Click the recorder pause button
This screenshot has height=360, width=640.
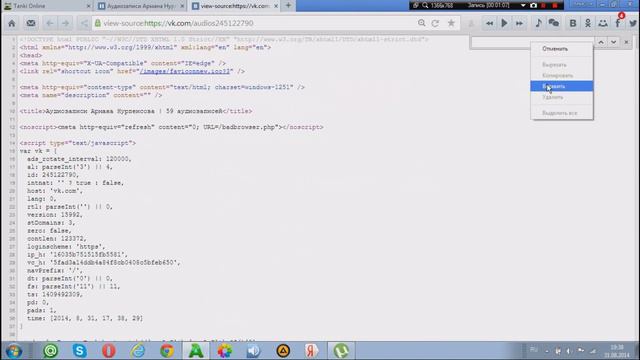click(x=544, y=5)
